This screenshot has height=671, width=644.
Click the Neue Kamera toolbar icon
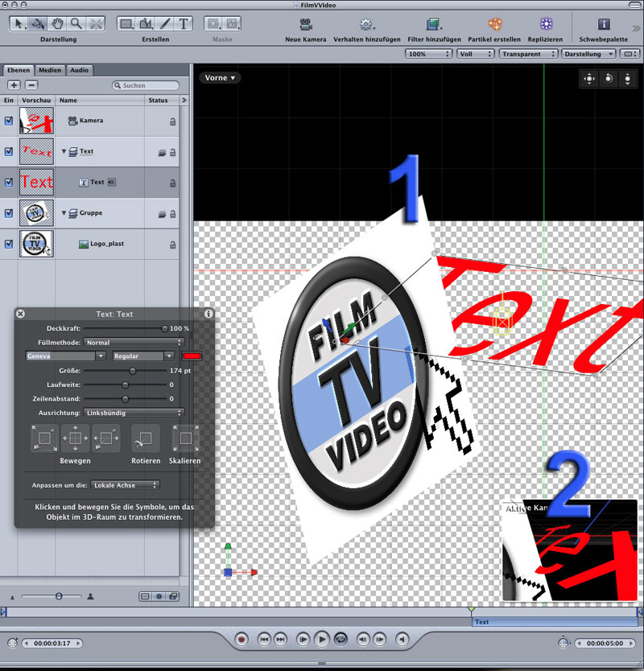click(x=307, y=24)
